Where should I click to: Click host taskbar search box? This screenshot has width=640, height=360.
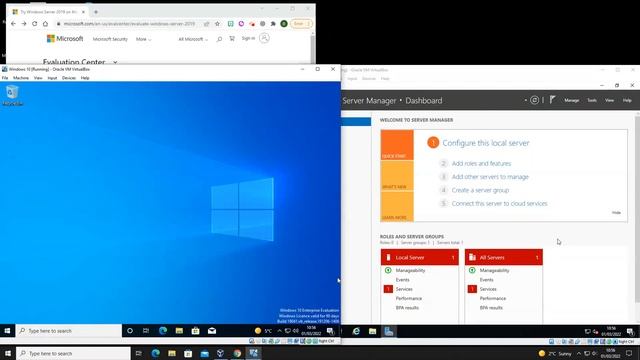pos(73,353)
